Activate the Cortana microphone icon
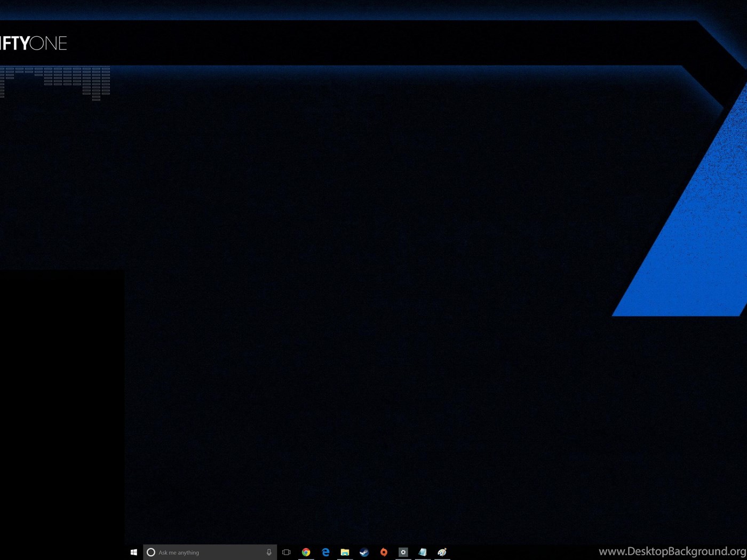 [x=269, y=553]
